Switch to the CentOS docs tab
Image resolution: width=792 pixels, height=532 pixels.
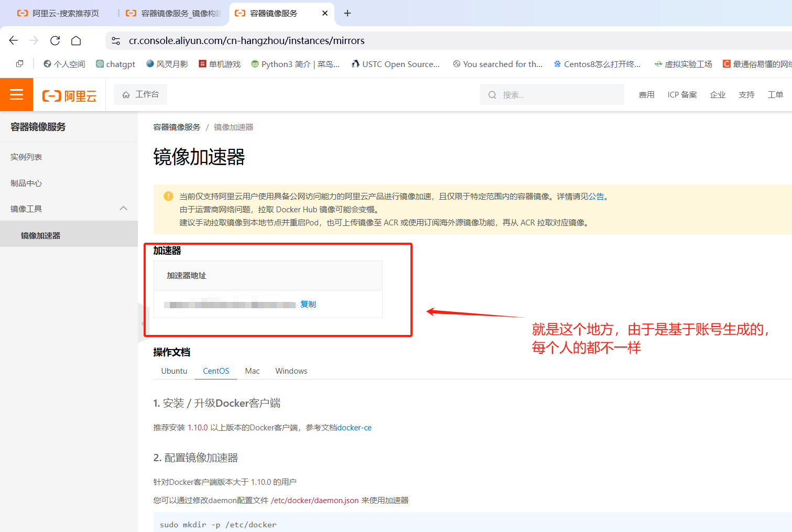216,371
